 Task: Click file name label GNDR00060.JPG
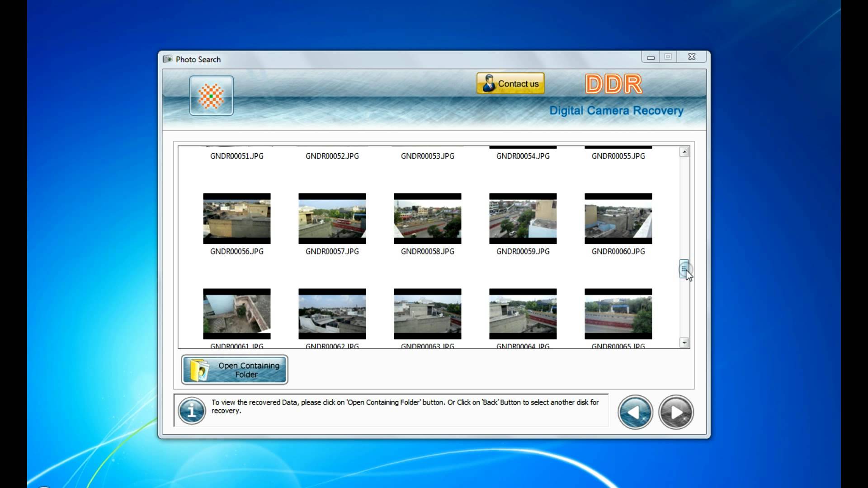tap(618, 251)
